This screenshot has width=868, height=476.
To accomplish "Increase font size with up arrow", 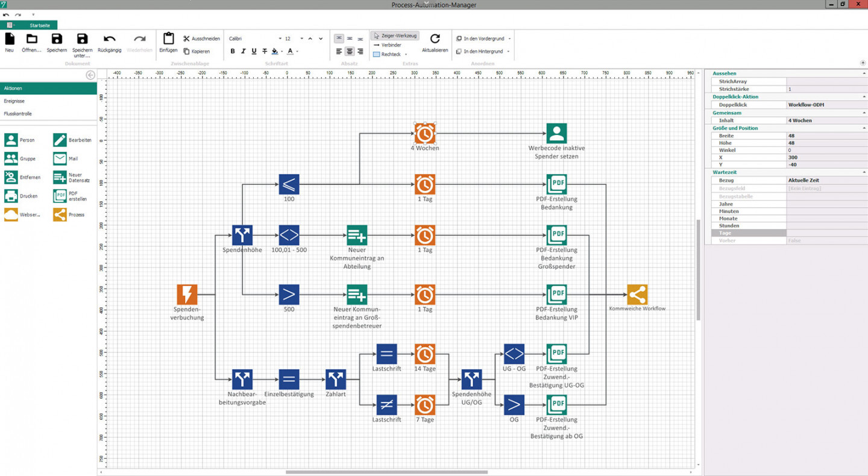I will [x=310, y=39].
